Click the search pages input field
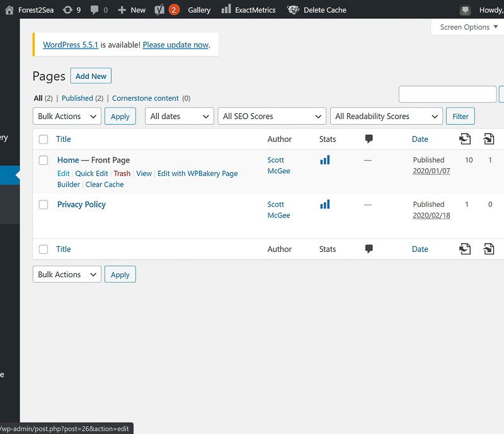The image size is (504, 434). coord(447,94)
